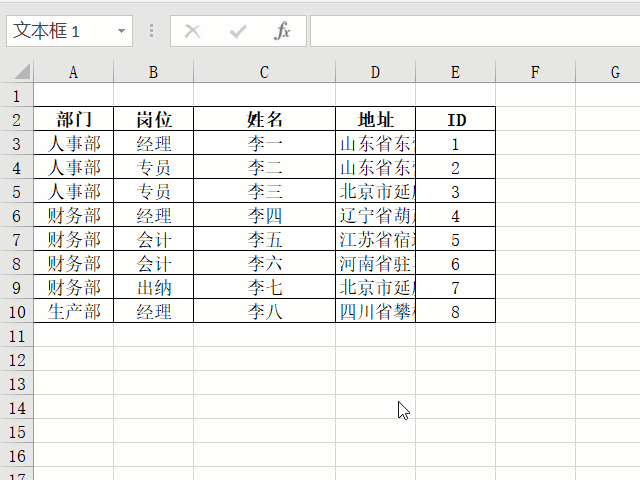Select column G header
The height and width of the screenshot is (480, 640).
(608, 72)
